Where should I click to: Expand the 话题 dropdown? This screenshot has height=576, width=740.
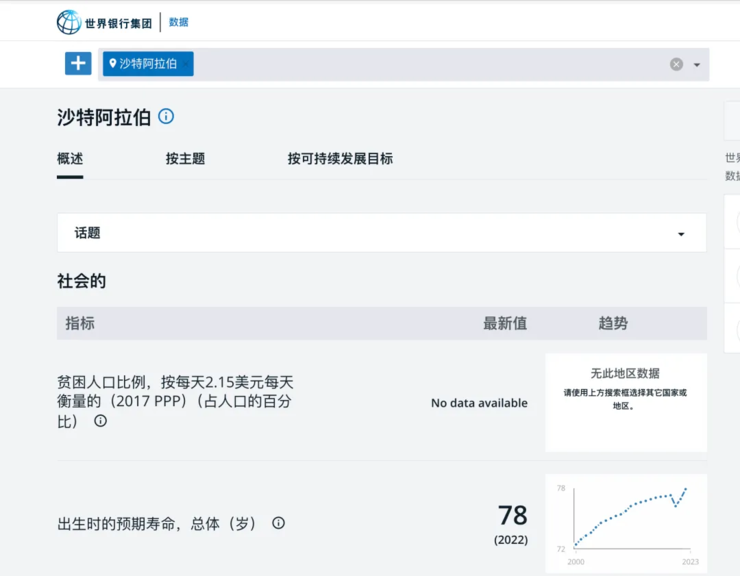point(382,233)
